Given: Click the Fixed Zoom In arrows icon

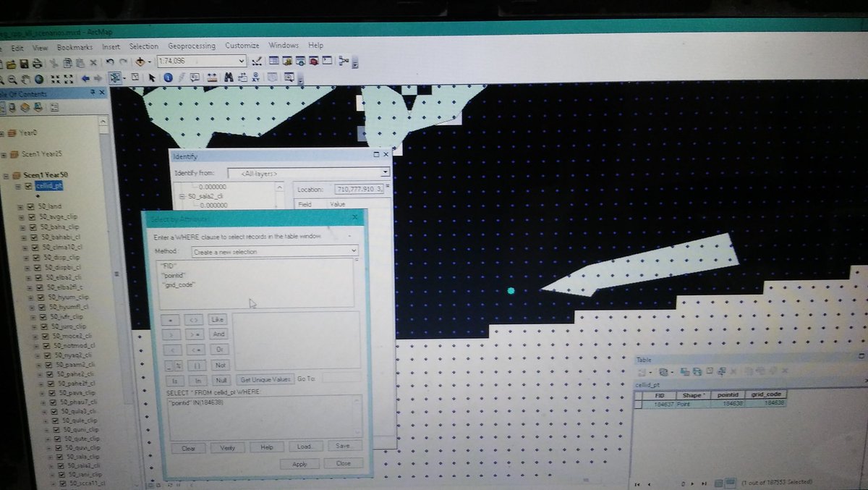Looking at the screenshot, I should tap(54, 79).
